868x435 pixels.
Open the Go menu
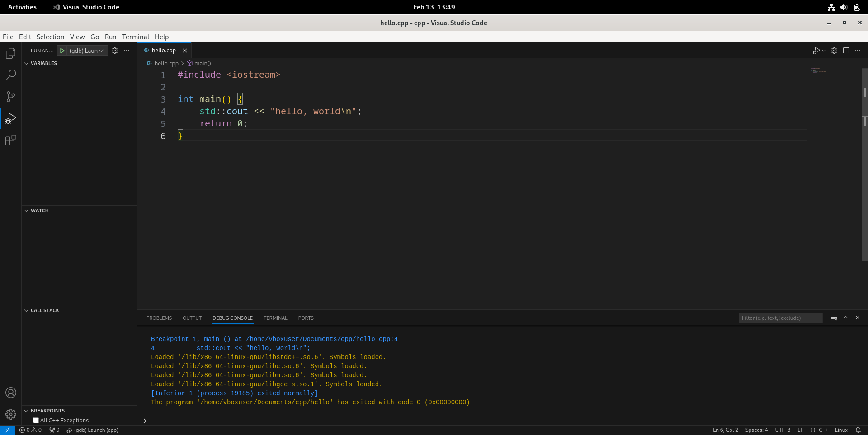tap(94, 37)
